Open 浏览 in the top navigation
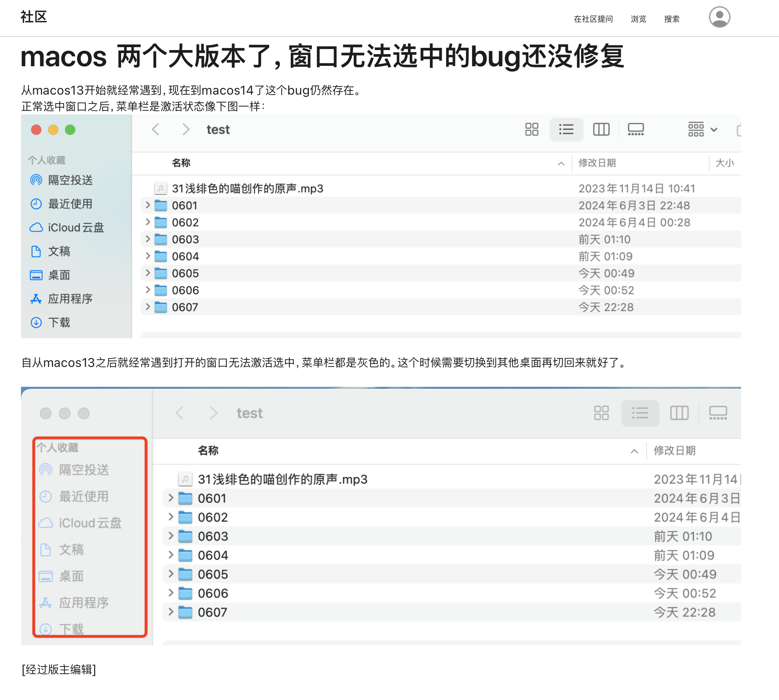The image size is (779, 700). (x=638, y=19)
